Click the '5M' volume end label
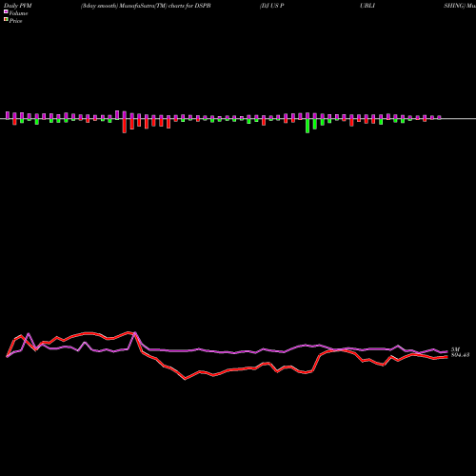Screen dimensions: 476x476 pos(455,349)
